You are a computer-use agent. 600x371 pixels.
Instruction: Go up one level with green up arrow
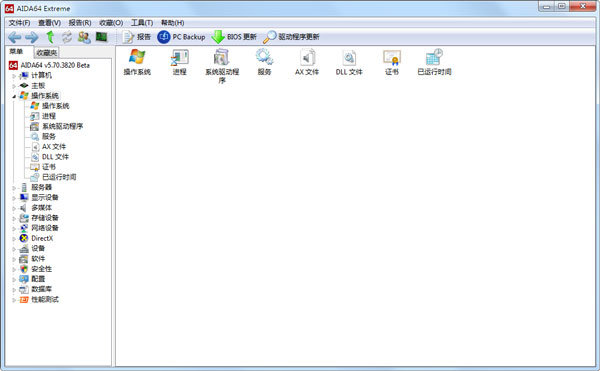(50, 37)
